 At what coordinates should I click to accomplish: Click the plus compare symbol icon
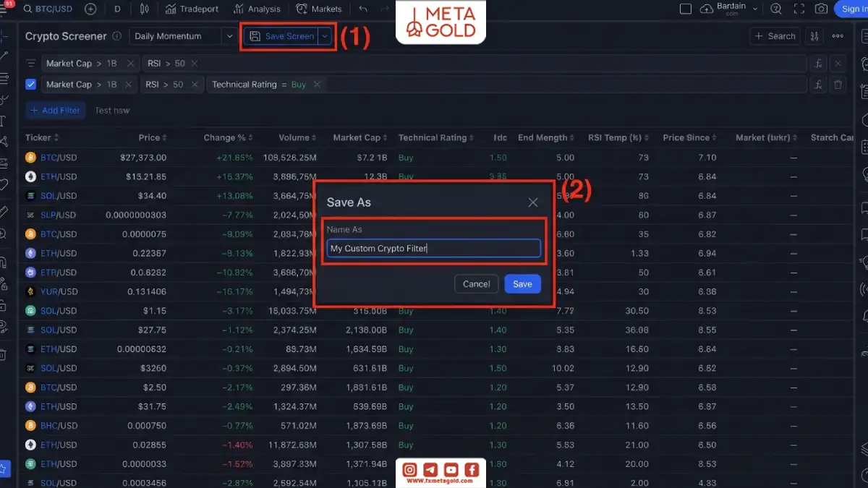90,9
